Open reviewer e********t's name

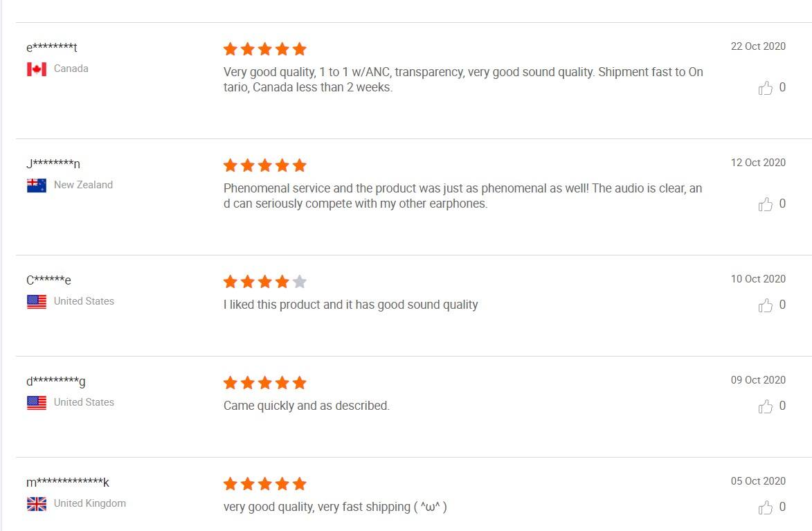pyautogui.click(x=52, y=47)
